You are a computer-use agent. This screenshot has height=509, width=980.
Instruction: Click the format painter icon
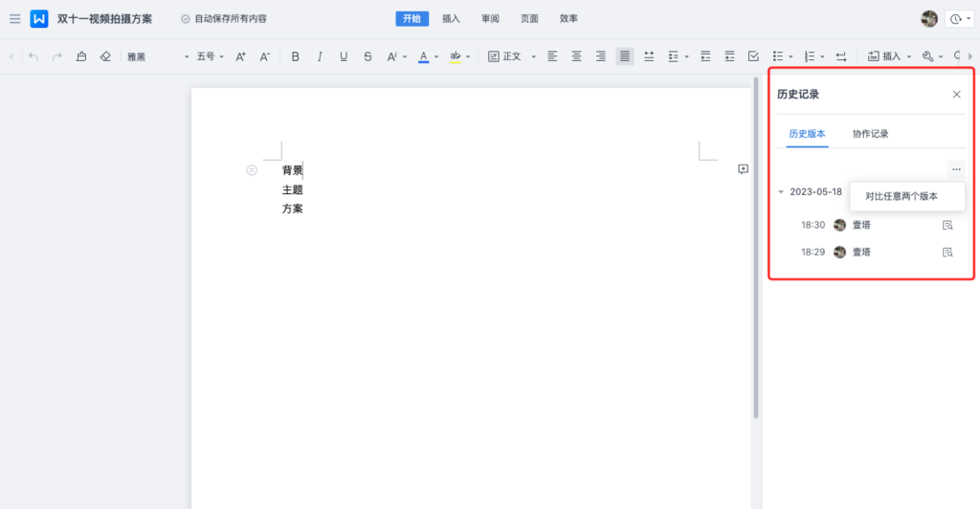click(x=81, y=56)
